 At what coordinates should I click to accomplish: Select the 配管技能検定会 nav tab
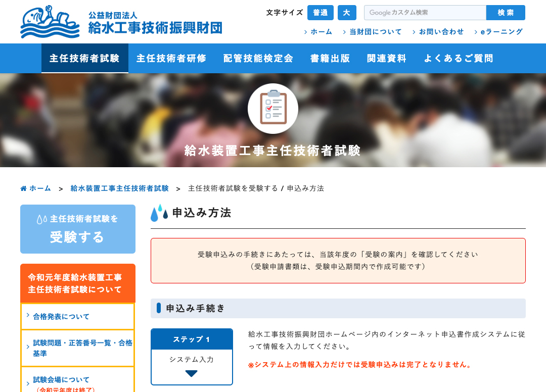[258, 59]
